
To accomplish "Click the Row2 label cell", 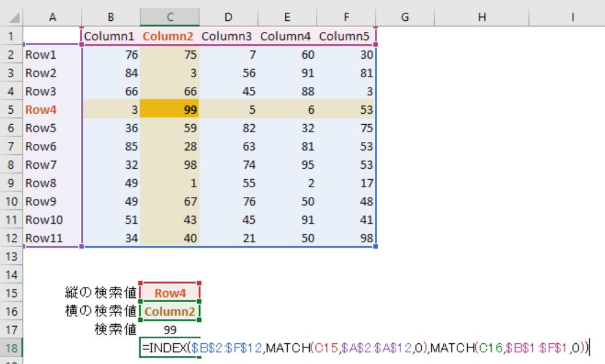I will [53, 73].
